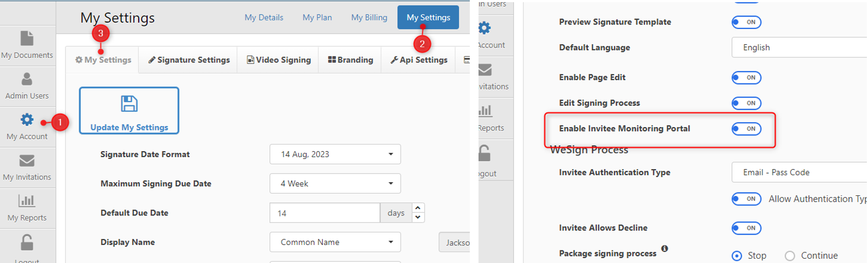The height and width of the screenshot is (263, 868).
Task: Click the Default Due Date days field
Action: point(324,213)
